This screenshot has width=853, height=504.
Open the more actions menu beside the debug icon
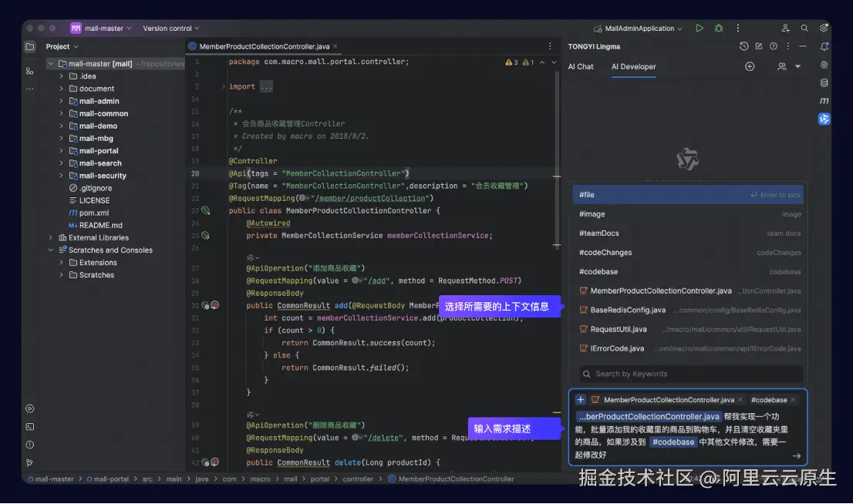pyautogui.click(x=737, y=29)
